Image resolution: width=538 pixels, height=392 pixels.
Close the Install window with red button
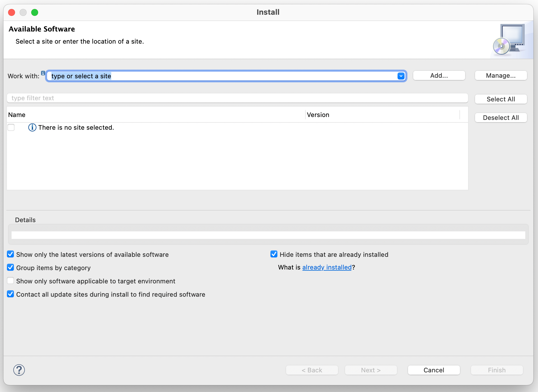(12, 12)
